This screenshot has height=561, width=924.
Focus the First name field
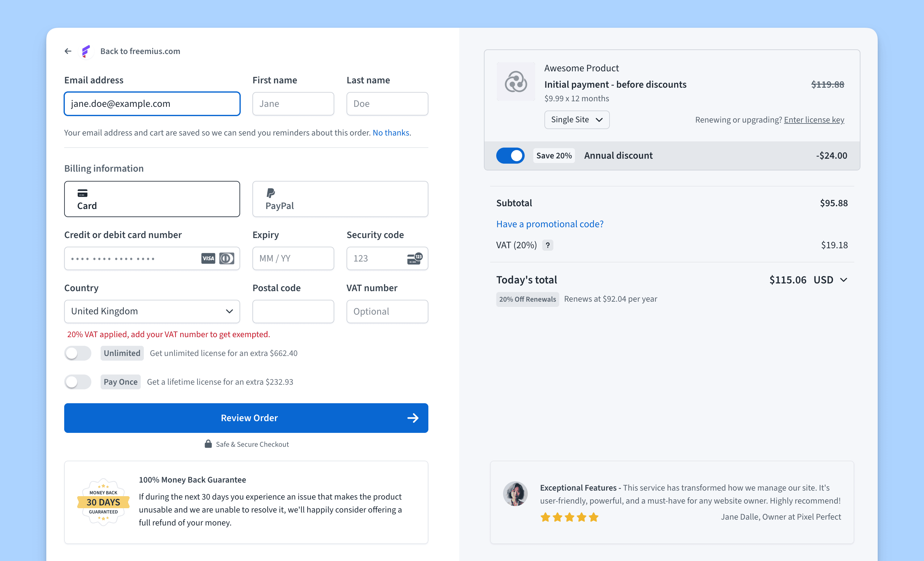coord(293,103)
